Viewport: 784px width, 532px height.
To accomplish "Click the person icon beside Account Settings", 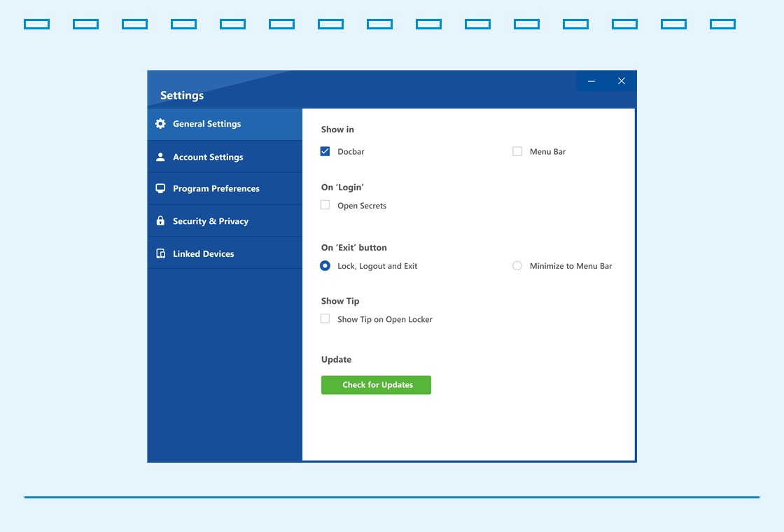I will [160, 157].
